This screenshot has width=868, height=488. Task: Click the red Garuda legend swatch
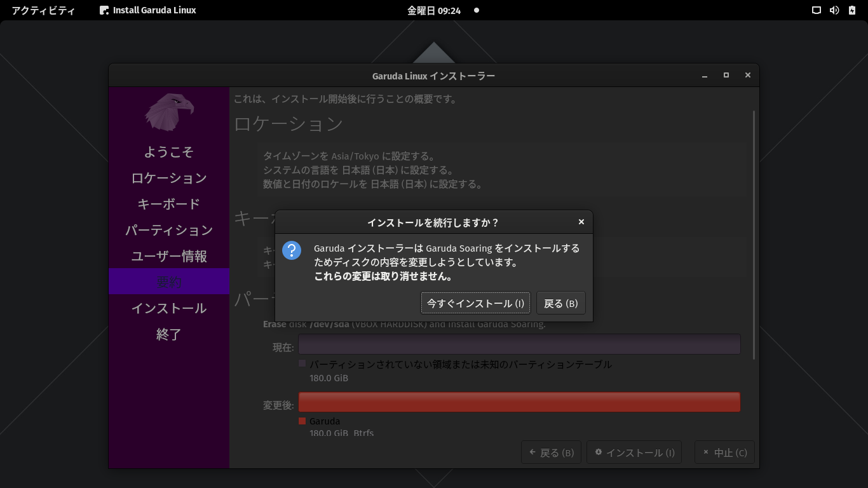[x=302, y=421]
